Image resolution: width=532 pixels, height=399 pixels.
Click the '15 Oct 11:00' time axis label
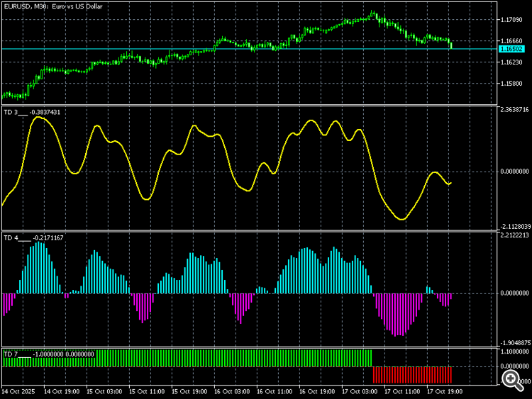point(147,391)
